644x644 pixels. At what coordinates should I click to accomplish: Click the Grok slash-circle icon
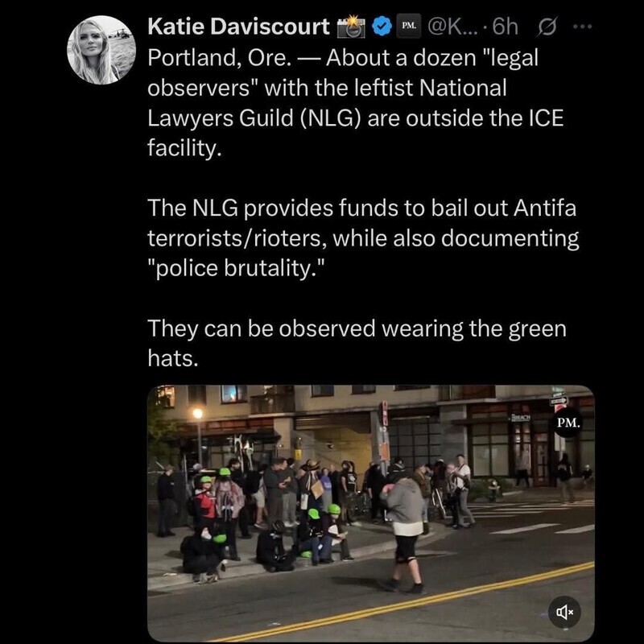click(x=547, y=27)
